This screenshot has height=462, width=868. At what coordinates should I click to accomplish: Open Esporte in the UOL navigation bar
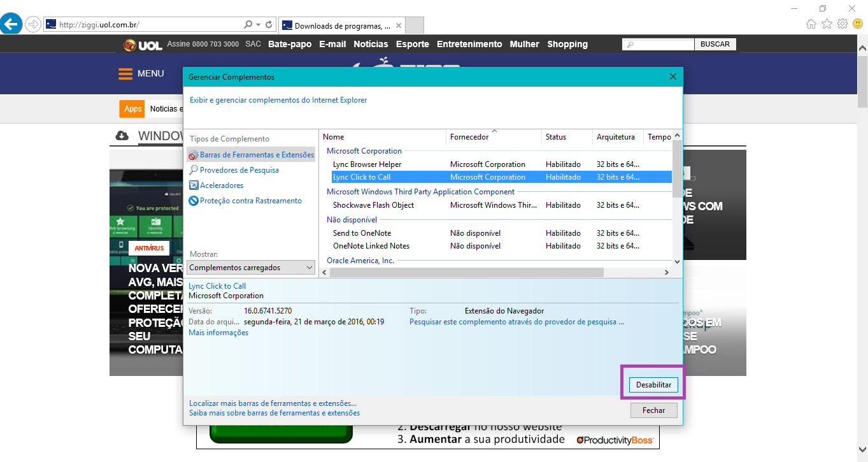coord(413,45)
